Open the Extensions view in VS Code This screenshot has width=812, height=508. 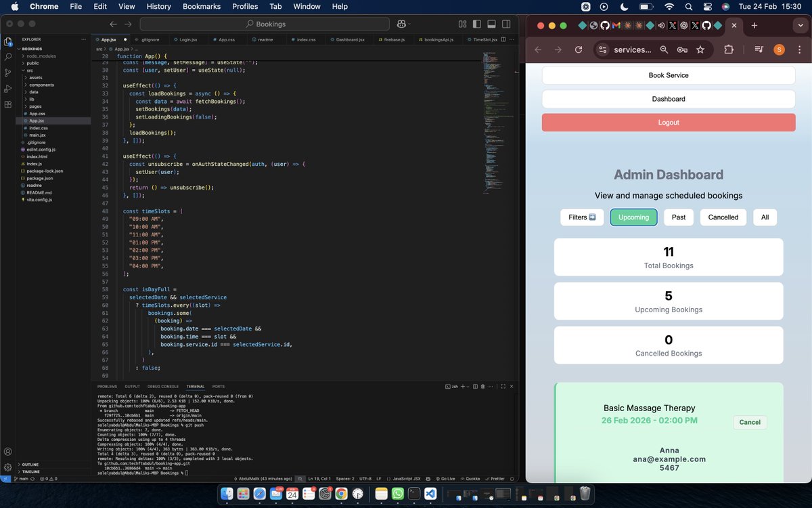coord(8,105)
